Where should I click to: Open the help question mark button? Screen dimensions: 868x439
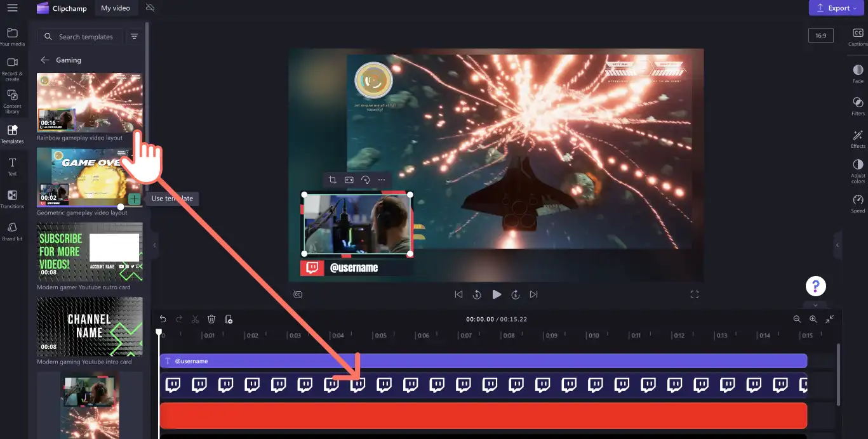coord(816,285)
